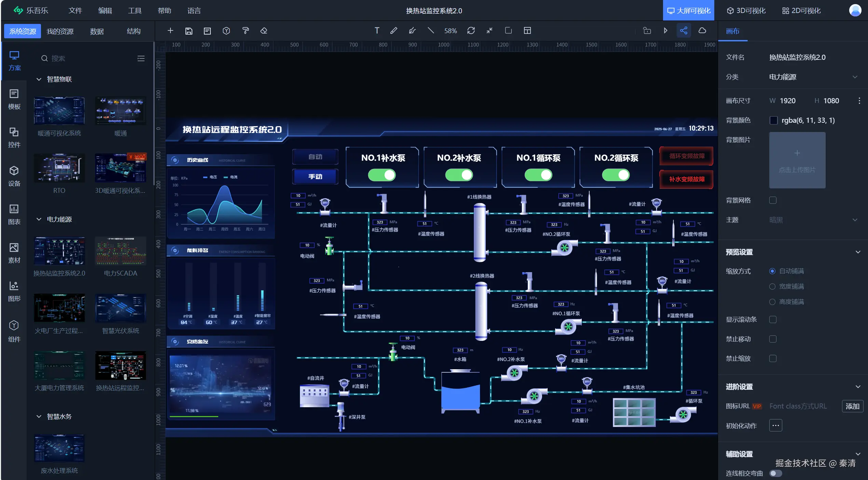Click the eraser icon in toolbar
The height and width of the screenshot is (480, 868).
point(264,31)
